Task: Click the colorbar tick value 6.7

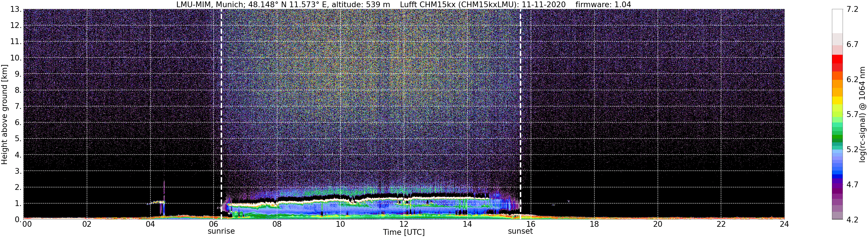Action: 852,44
